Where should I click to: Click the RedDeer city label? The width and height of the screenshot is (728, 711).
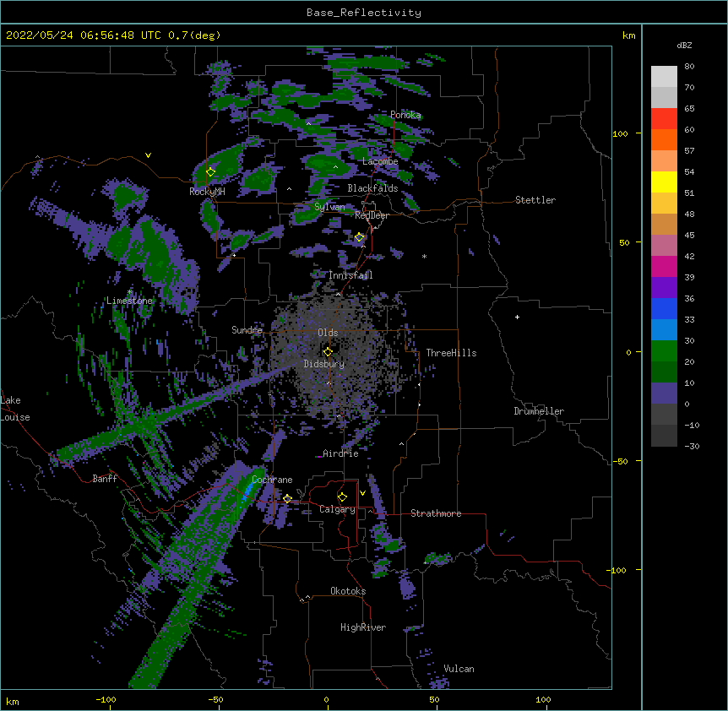(x=372, y=215)
